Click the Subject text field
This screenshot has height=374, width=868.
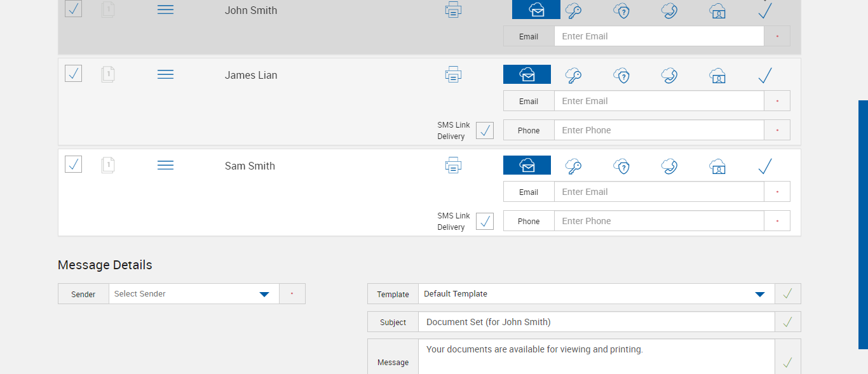coord(596,322)
